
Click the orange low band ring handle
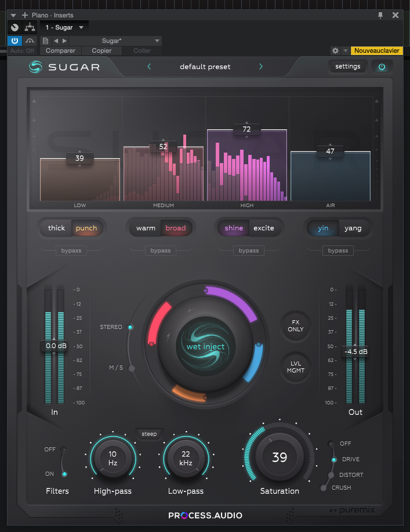coord(205,397)
